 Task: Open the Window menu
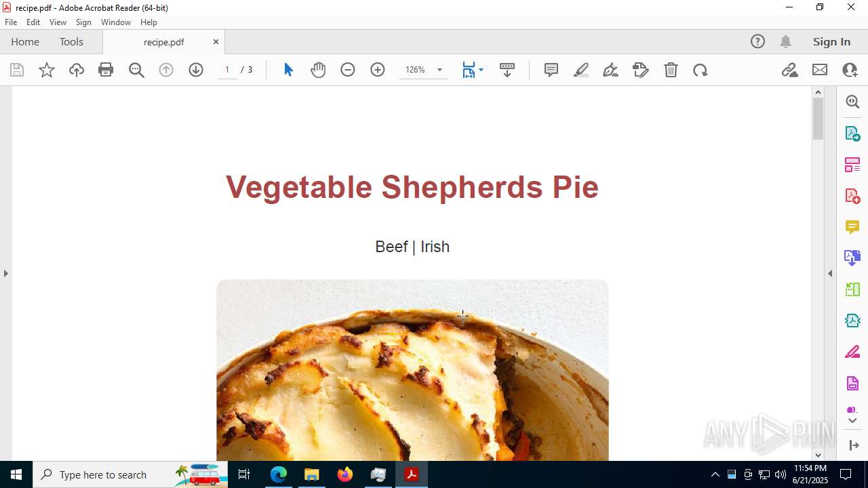pyautogui.click(x=116, y=22)
